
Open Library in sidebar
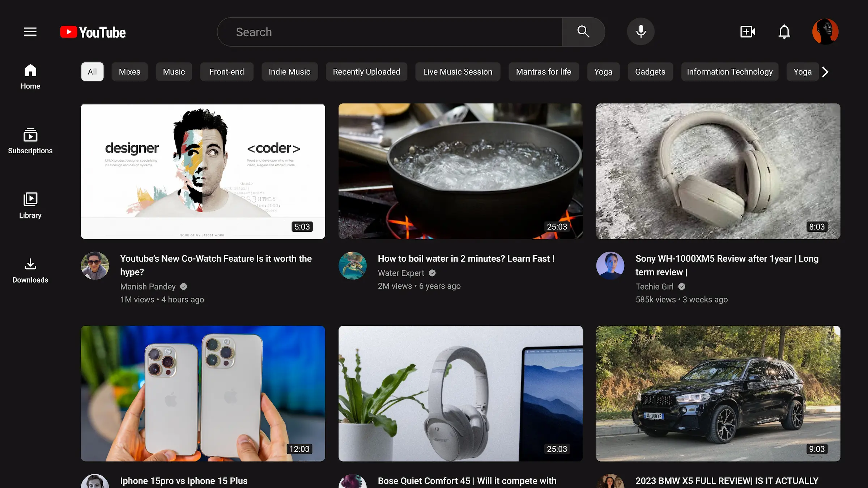point(30,206)
